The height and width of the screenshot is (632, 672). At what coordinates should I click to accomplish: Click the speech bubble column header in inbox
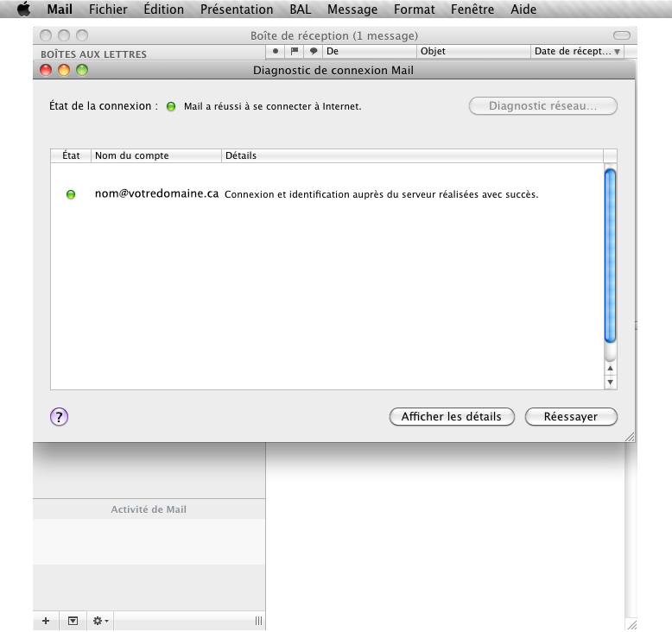314,51
